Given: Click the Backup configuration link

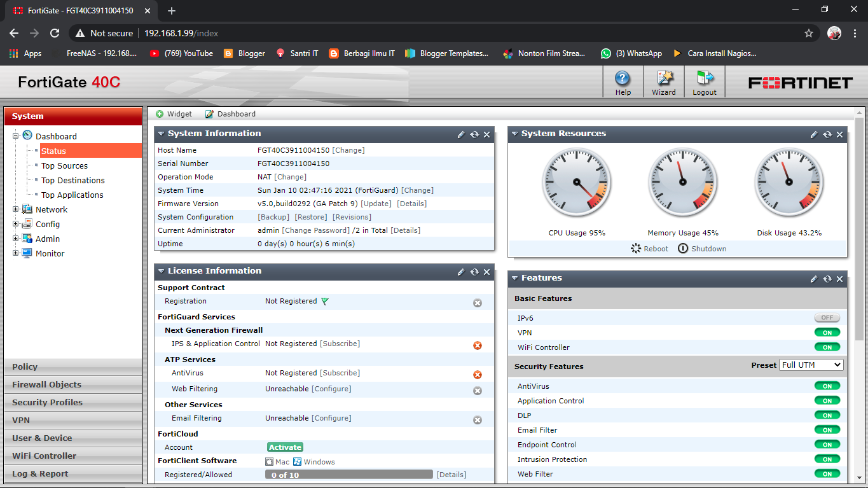Looking at the screenshot, I should point(273,217).
